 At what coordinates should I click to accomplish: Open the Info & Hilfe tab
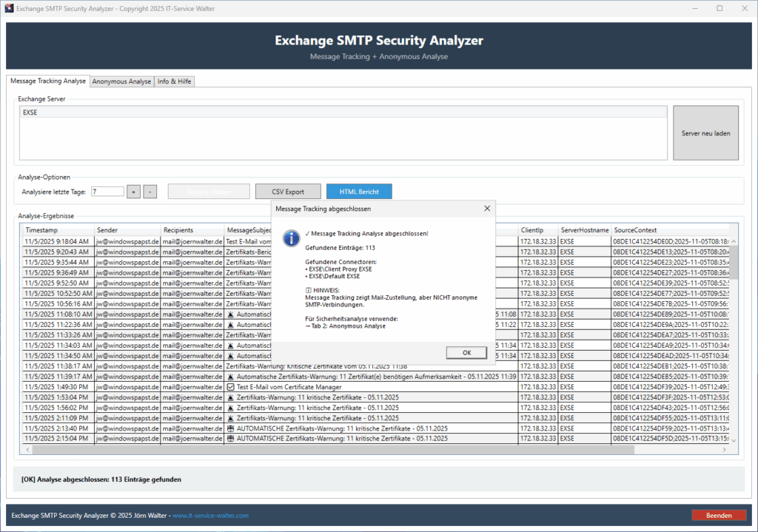pos(174,81)
